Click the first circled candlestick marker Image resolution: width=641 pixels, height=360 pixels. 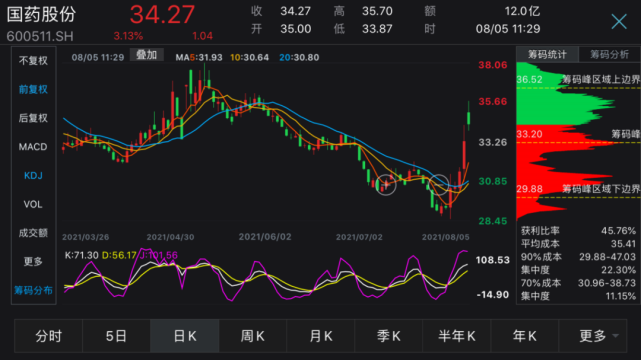point(385,185)
